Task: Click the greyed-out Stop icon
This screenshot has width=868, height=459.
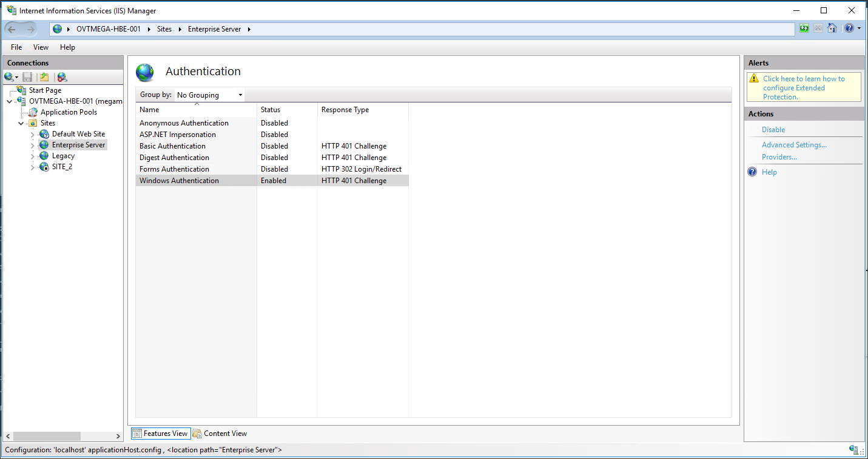Action: pos(818,28)
